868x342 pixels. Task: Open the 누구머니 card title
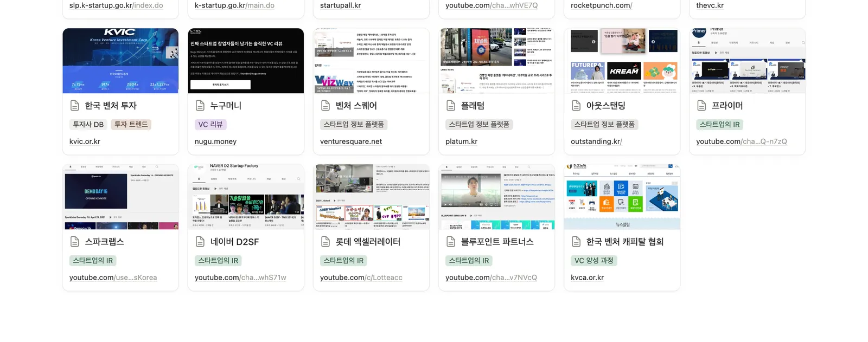[226, 106]
